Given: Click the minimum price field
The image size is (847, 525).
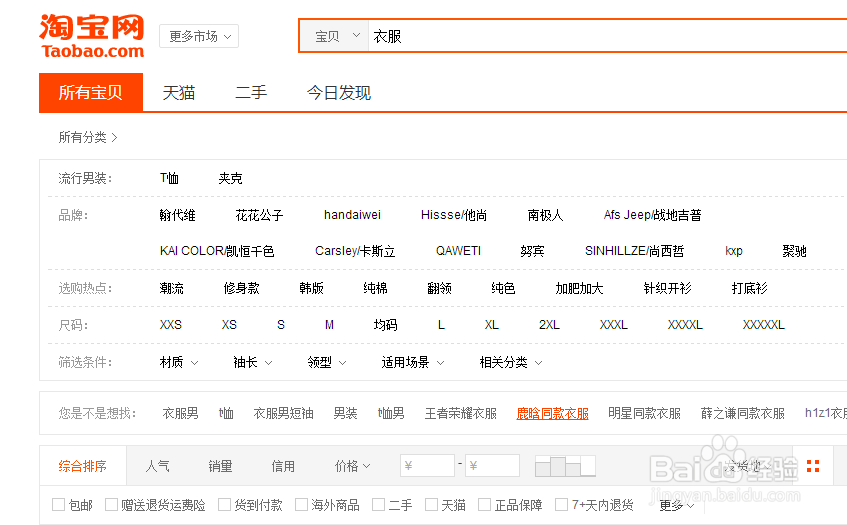Looking at the screenshot, I should [427, 466].
